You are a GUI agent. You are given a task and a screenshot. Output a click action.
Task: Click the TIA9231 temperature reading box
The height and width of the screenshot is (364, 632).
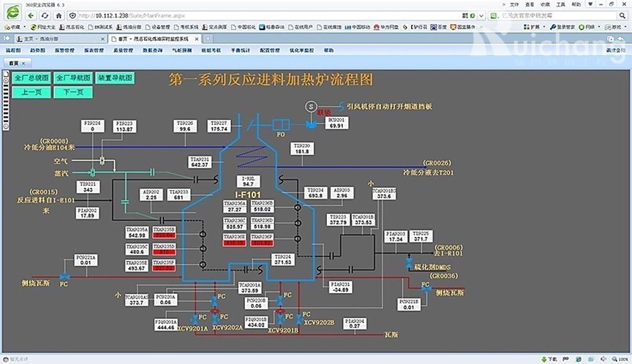200,162
